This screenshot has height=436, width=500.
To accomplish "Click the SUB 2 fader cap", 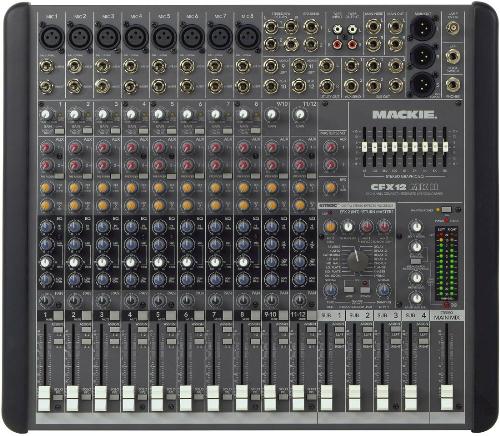I will pyautogui.click(x=354, y=398).
